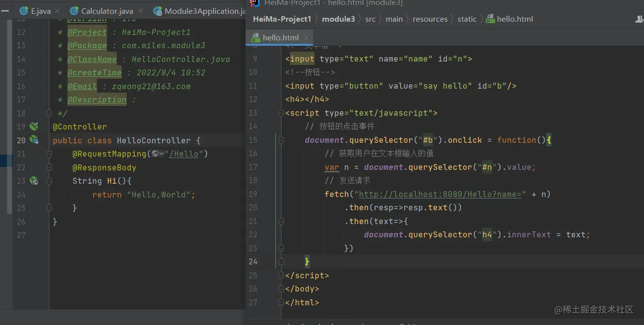The height and width of the screenshot is (325, 644).
Task: Click the @ResponseBody annotation
Action: point(105,167)
